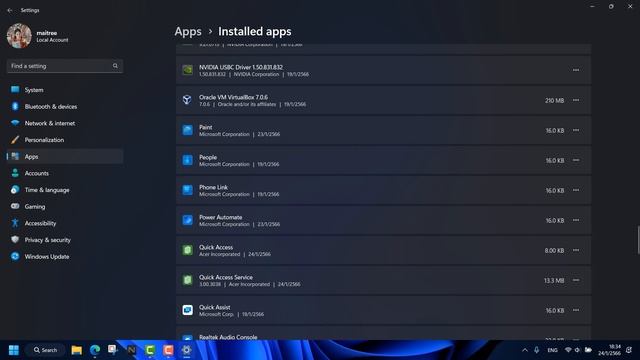The height and width of the screenshot is (360, 640).
Task: Open Privacy & security settings
Action: [x=65, y=240]
